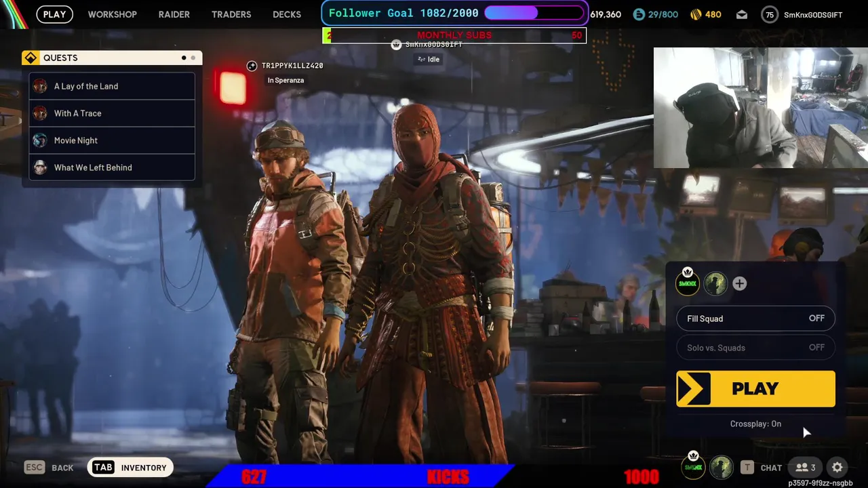Screen dimensions: 868x488
Task: Open the PLAY tab in top navigation
Action: click(55, 14)
